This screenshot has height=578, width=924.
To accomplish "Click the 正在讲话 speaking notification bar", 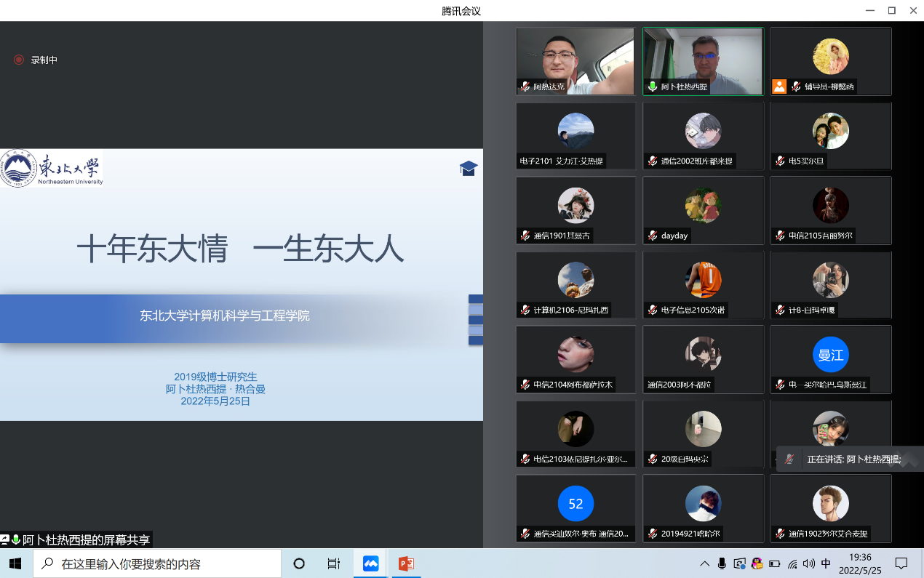I will coord(850,459).
